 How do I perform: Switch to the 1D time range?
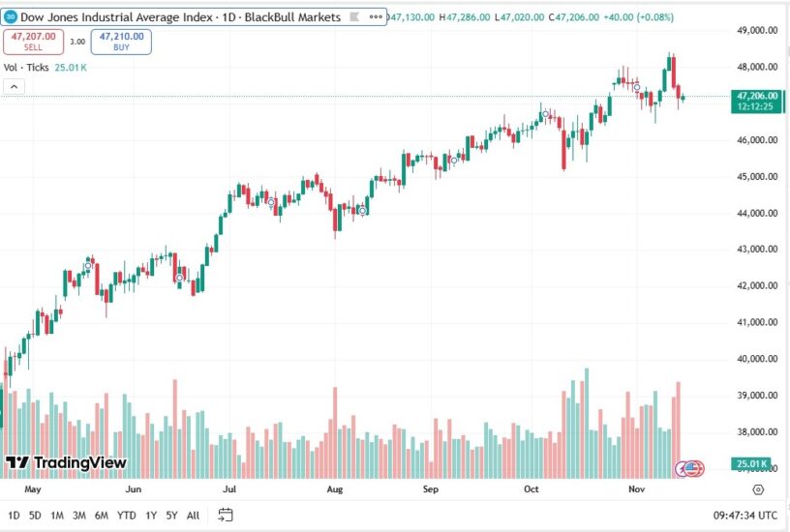(14, 515)
